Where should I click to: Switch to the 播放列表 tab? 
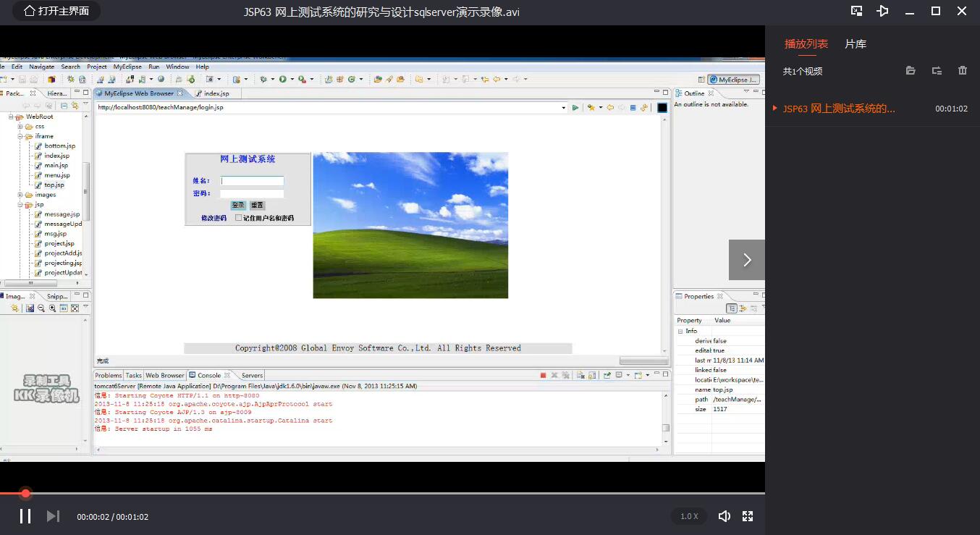coord(806,43)
